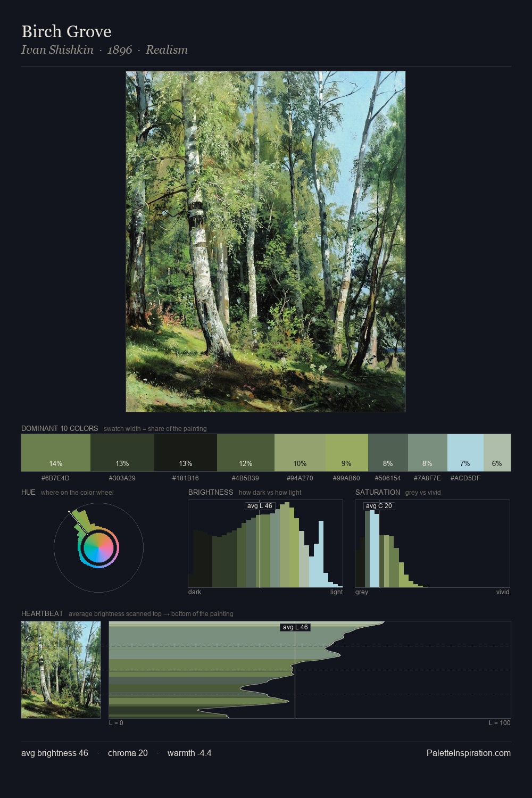This screenshot has width=532, height=798.
Task: Click the 'grey' axis label
Action: (362, 592)
